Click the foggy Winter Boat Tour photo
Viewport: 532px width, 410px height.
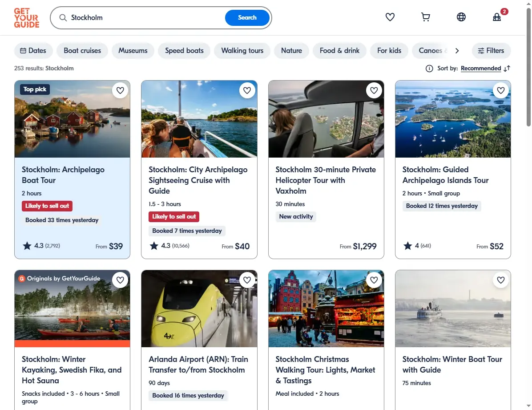[x=453, y=309]
